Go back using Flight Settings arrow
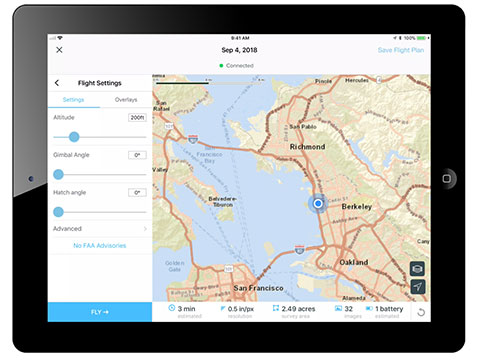The image size is (480, 360). 57,83
